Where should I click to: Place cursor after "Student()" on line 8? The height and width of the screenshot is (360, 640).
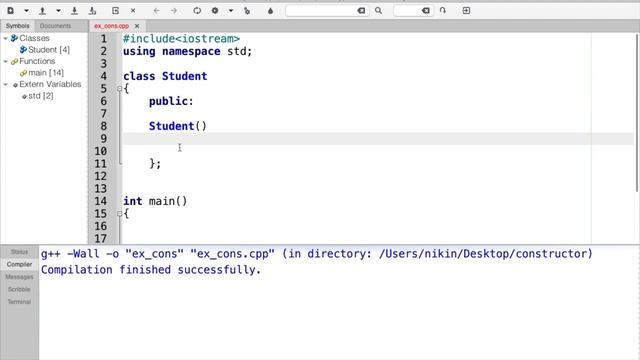click(208, 126)
